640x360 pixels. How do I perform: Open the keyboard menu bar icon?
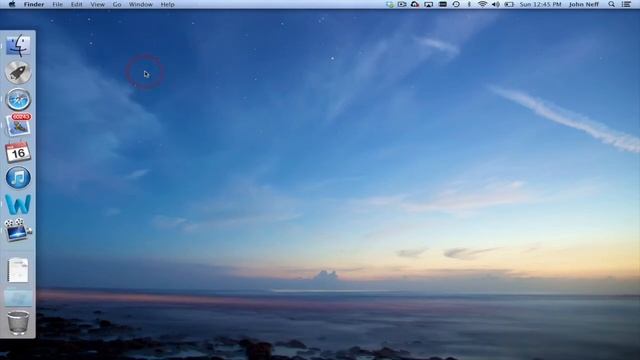click(x=442, y=4)
